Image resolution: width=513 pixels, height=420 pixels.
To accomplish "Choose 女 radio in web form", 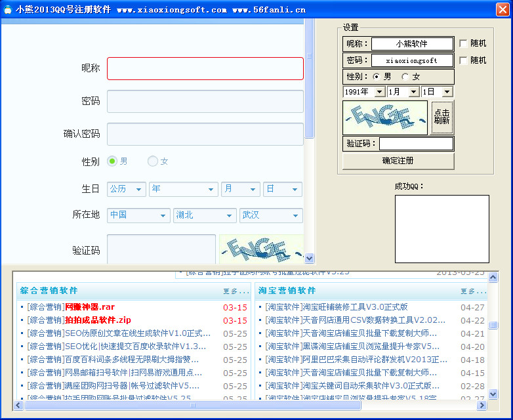I will (152, 161).
